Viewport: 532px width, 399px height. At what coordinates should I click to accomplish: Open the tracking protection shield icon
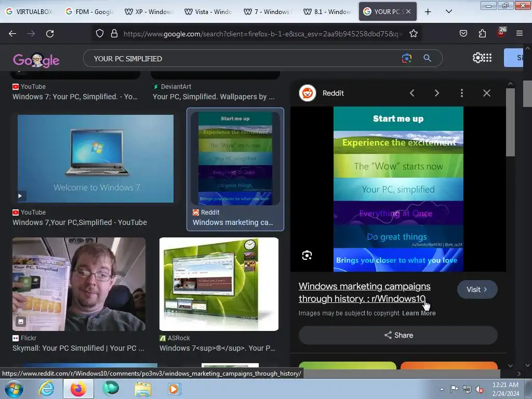pos(99,33)
